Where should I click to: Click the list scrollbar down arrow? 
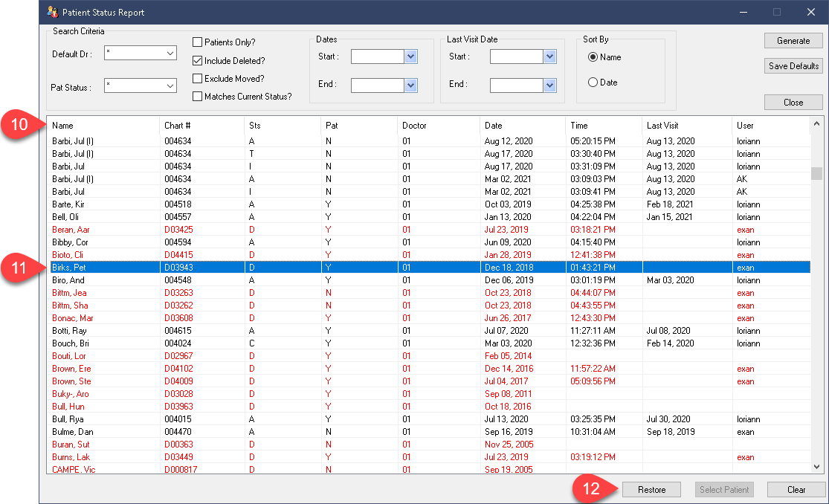pyautogui.click(x=817, y=466)
